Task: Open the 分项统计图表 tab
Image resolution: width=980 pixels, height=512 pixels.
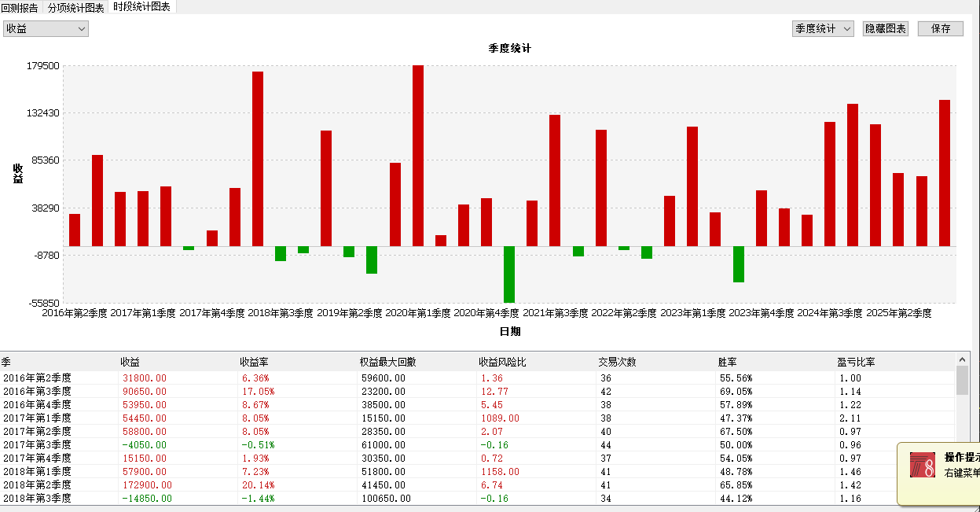Action: click(75, 7)
